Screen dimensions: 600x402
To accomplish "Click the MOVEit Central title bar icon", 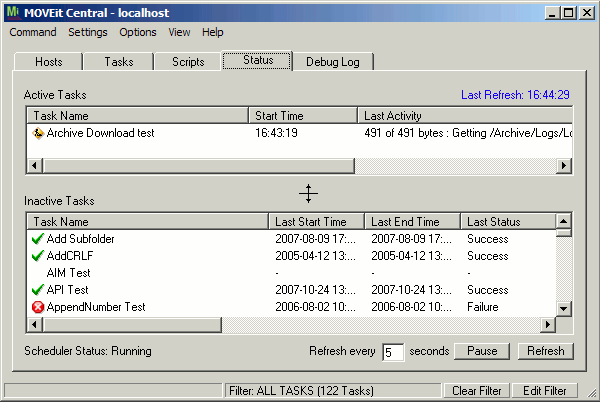I will [13, 13].
